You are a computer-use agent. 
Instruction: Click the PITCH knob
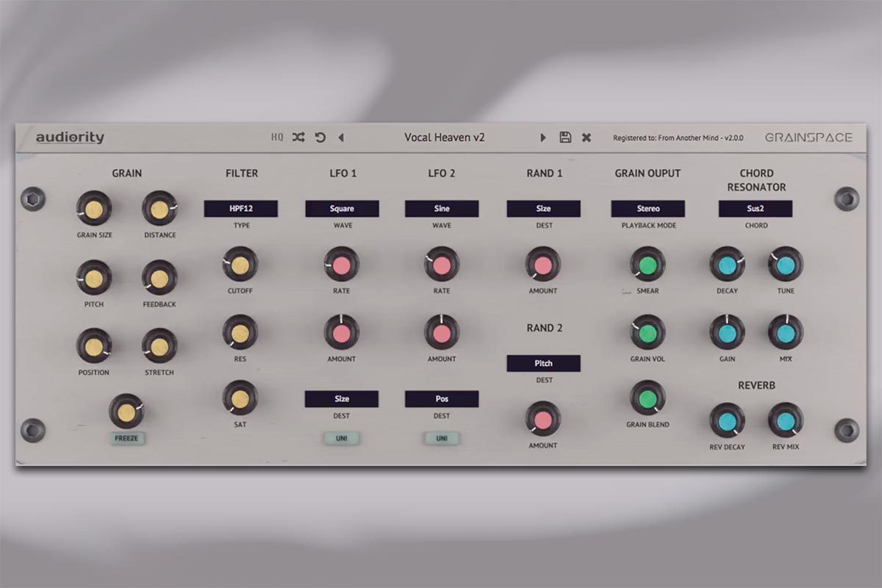click(93, 279)
